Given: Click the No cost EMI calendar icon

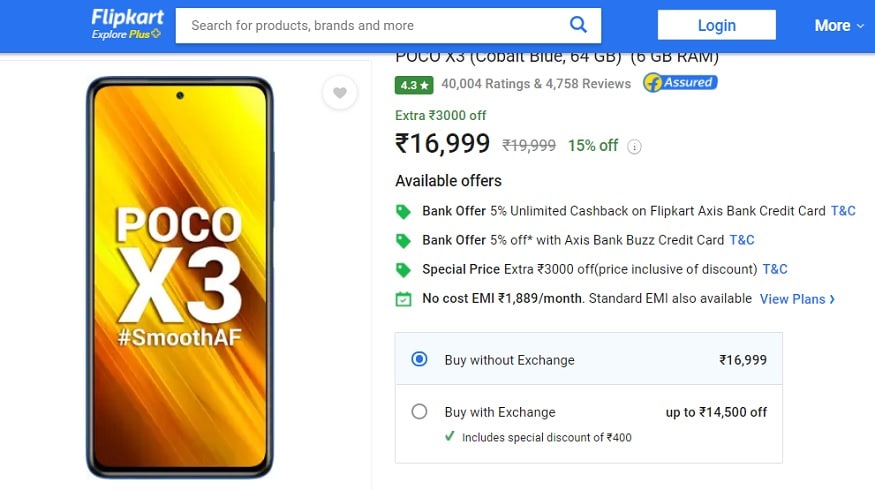Looking at the screenshot, I should pos(403,298).
